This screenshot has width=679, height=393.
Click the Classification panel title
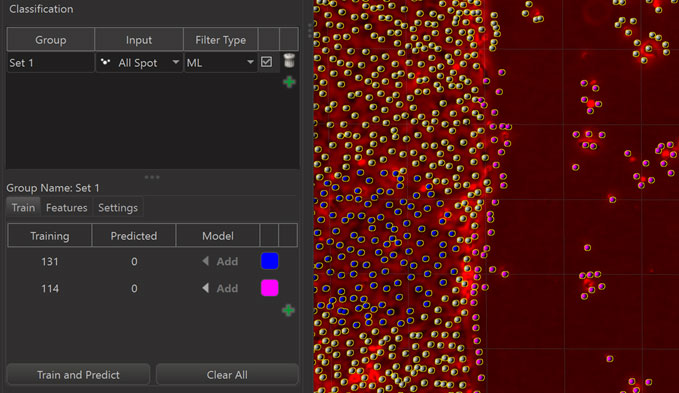[41, 9]
